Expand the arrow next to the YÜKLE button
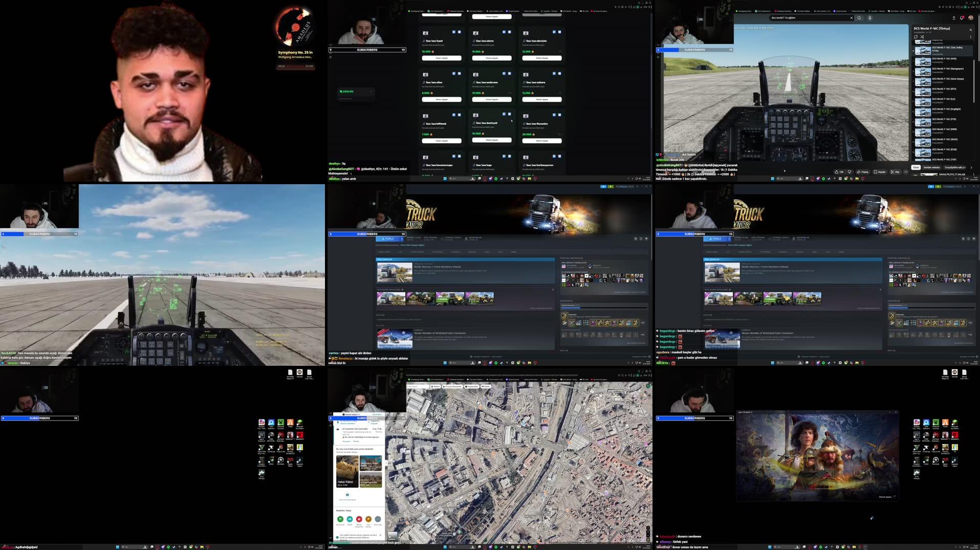This screenshot has width=980, height=550. [402, 239]
